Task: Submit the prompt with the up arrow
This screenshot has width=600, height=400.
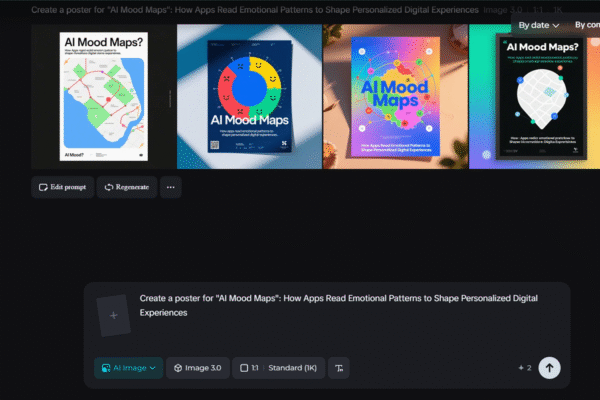Action: click(x=549, y=367)
